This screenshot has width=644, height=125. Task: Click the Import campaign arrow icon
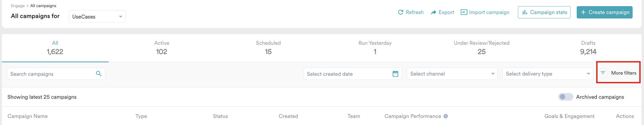coord(463,12)
